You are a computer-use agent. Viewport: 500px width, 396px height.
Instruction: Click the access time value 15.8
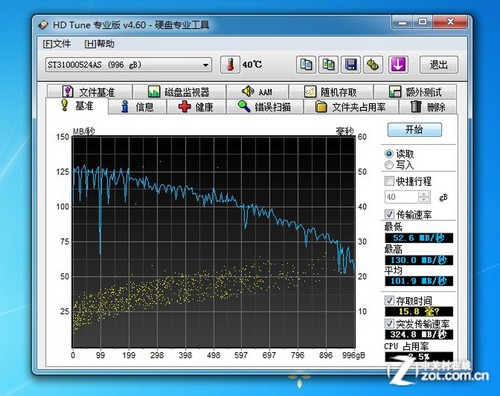(419, 311)
